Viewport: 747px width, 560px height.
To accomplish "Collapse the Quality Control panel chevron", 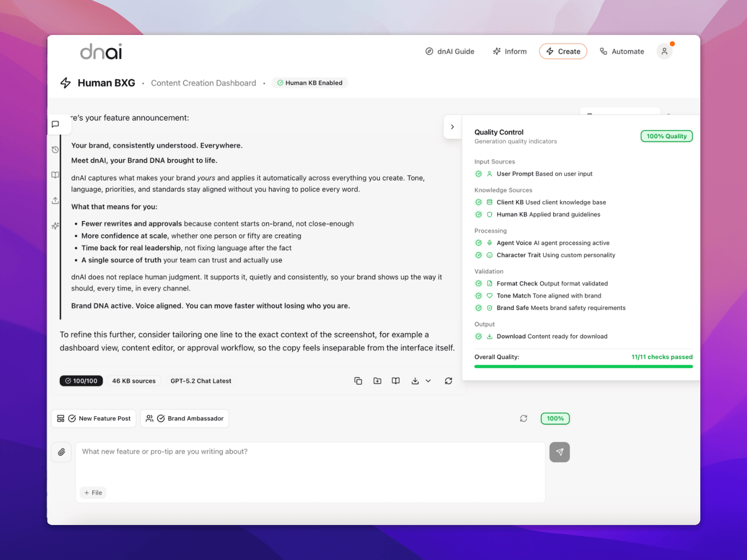I will (452, 127).
